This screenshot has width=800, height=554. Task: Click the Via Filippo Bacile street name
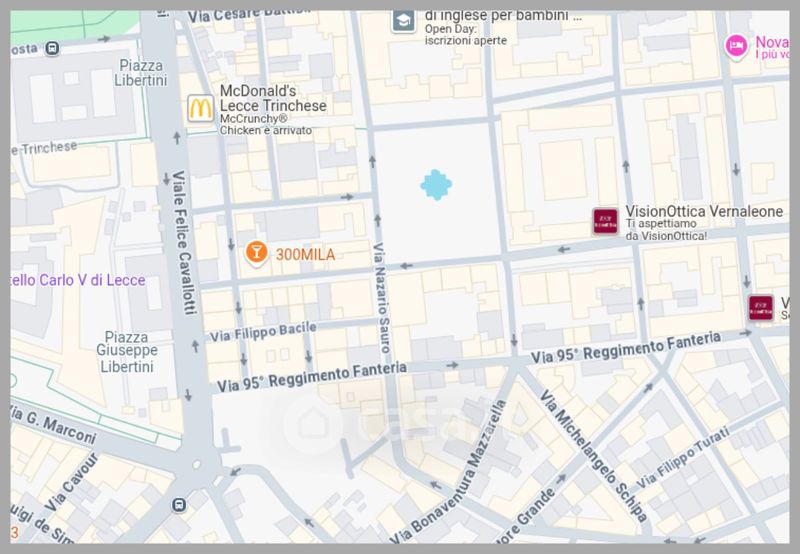coord(263,332)
